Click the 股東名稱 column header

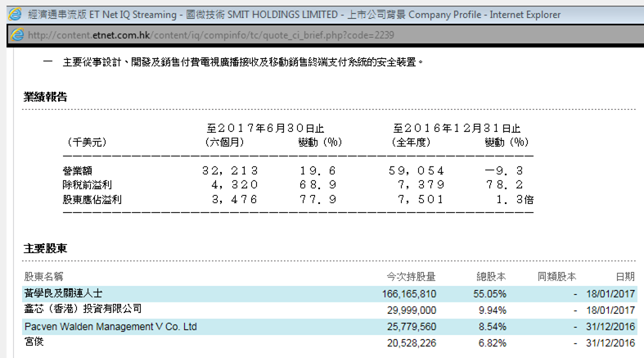click(x=43, y=276)
